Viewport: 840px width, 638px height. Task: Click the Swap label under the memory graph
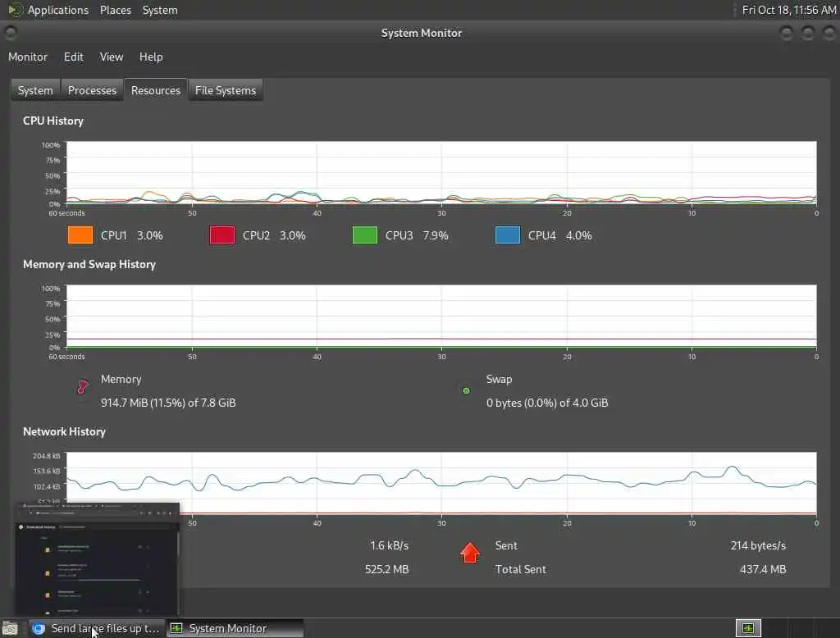pyautogui.click(x=500, y=379)
